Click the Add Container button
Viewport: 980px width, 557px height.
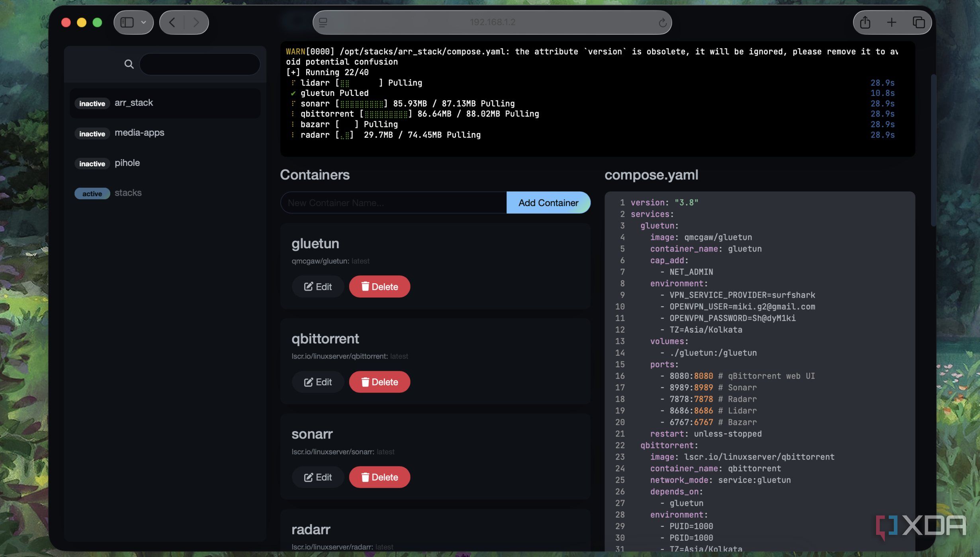548,203
